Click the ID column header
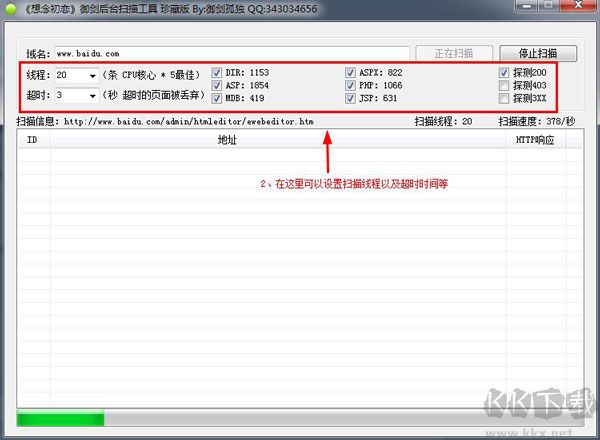The image size is (600, 440). 32,140
